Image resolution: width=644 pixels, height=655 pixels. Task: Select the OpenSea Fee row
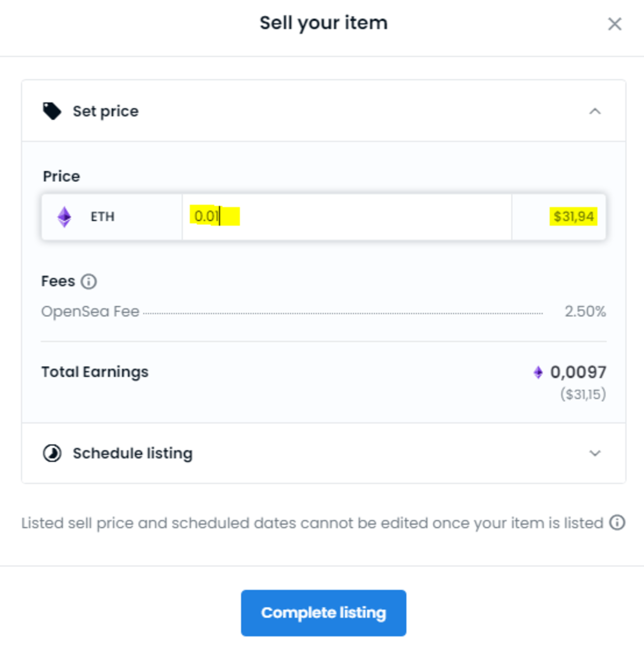tap(90, 311)
